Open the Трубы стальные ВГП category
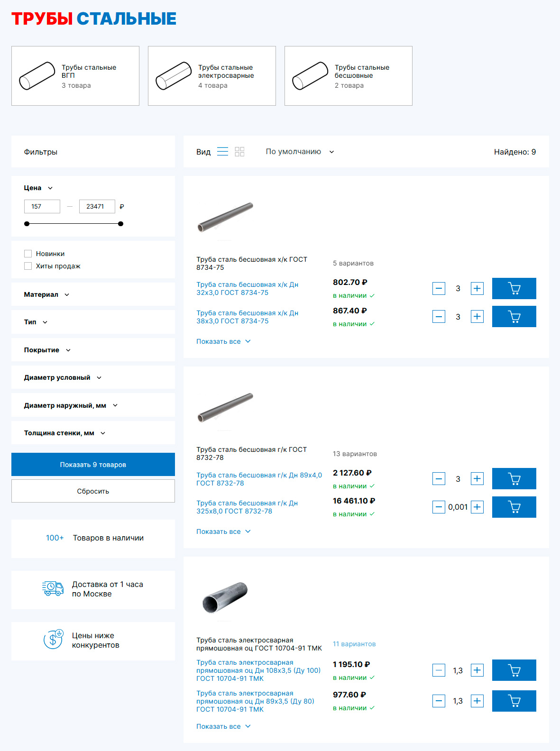This screenshot has height=751, width=560. click(x=75, y=76)
